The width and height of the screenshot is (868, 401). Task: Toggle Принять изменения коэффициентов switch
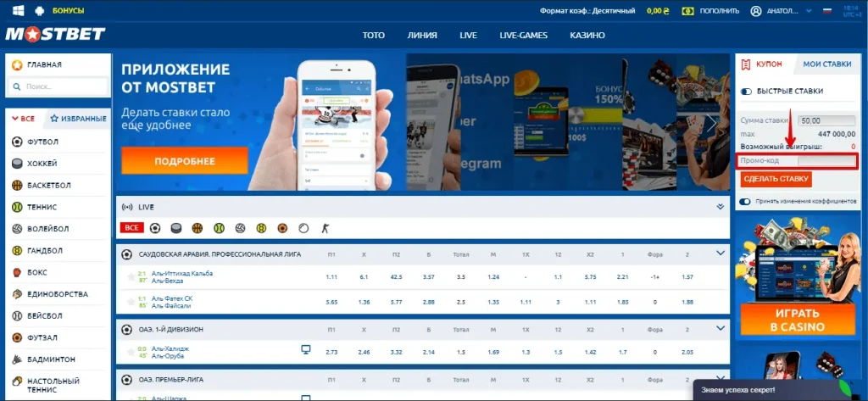[745, 202]
